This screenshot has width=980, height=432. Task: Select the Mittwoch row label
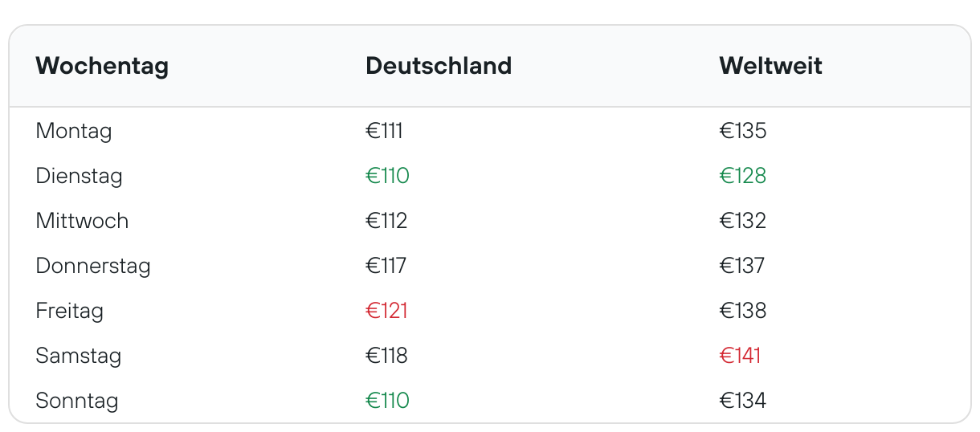point(82,221)
